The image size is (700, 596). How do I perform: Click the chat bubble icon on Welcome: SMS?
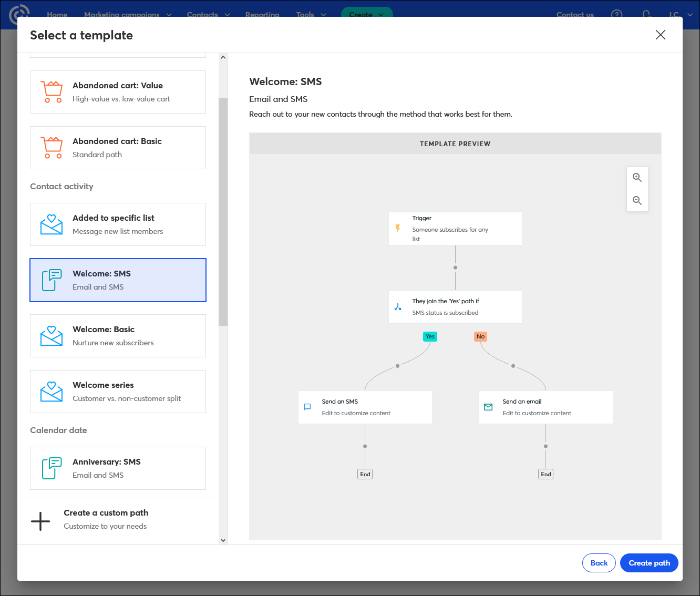pyautogui.click(x=51, y=280)
